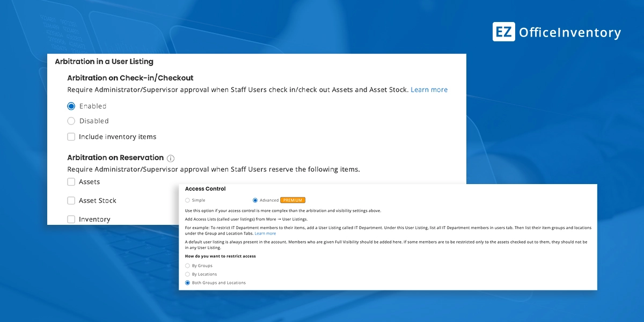
Task: Choose Simple access control option
Action: tap(187, 200)
